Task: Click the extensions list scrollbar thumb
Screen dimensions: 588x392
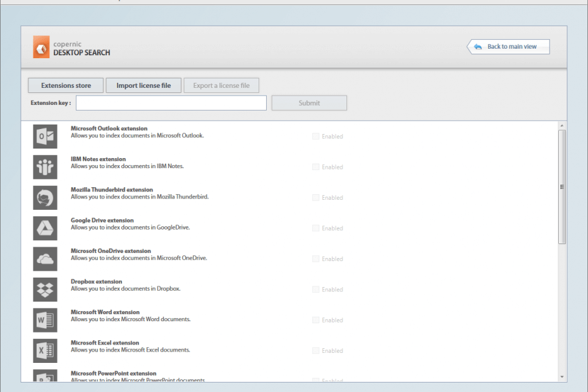Action: pos(561,187)
